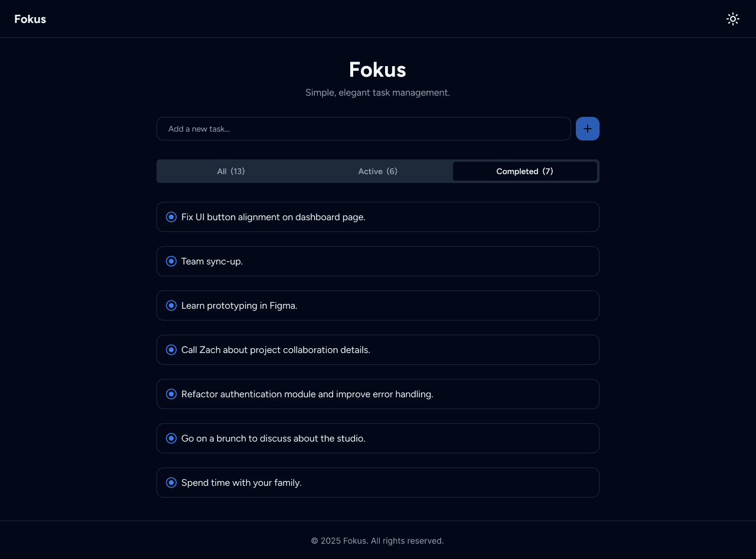Click the copyright text in the footer
The height and width of the screenshot is (559, 756).
pos(377,540)
